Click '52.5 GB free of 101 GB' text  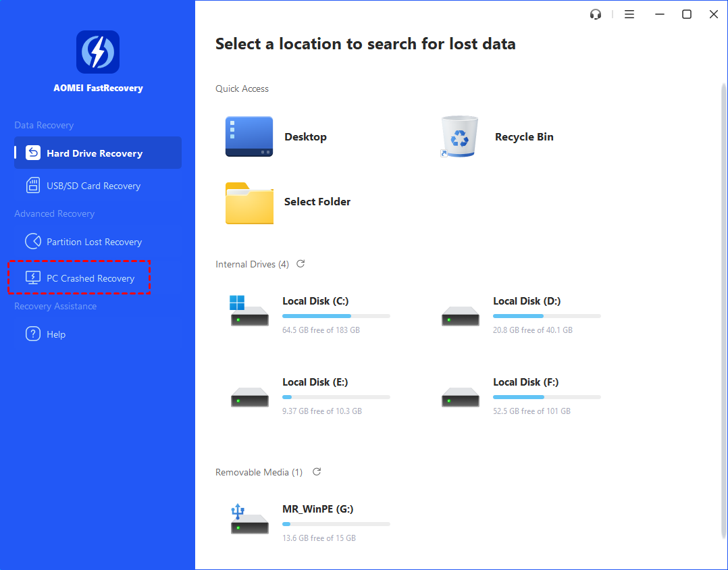point(531,411)
